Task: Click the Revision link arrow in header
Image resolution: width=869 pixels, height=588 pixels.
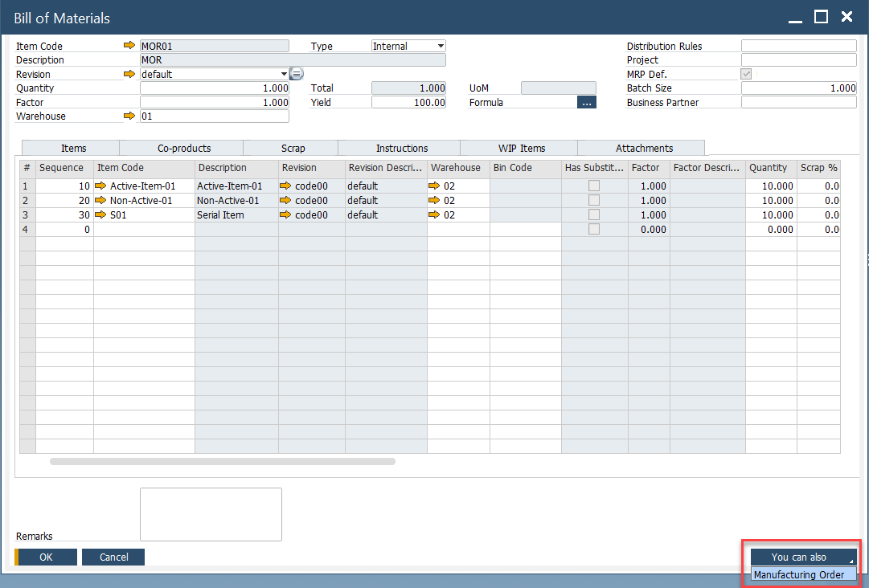Action: [x=129, y=74]
